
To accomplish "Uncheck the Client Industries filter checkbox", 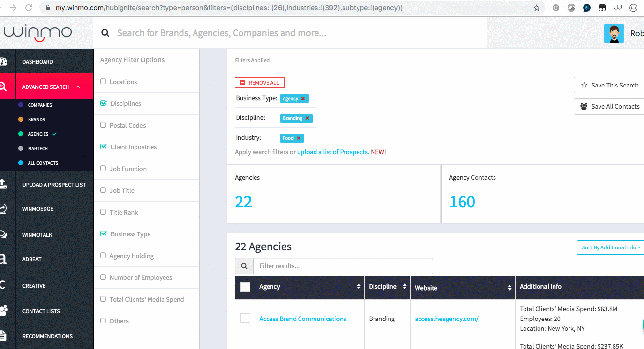I will [x=104, y=146].
